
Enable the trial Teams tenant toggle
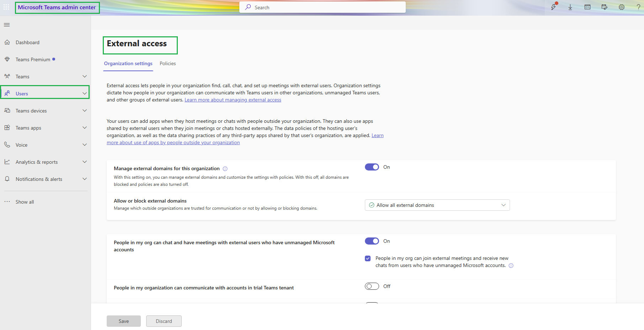[372, 286]
